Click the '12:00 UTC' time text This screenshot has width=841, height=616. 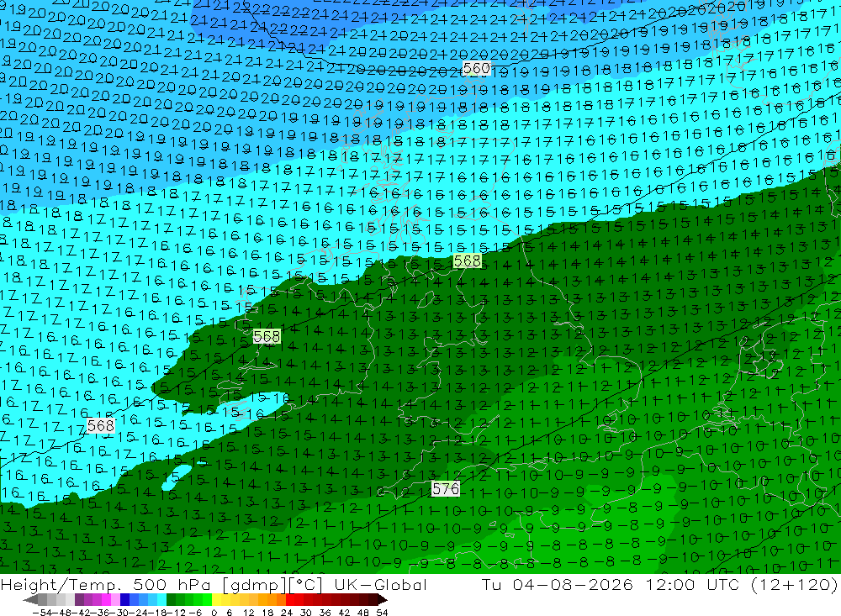coord(692,584)
